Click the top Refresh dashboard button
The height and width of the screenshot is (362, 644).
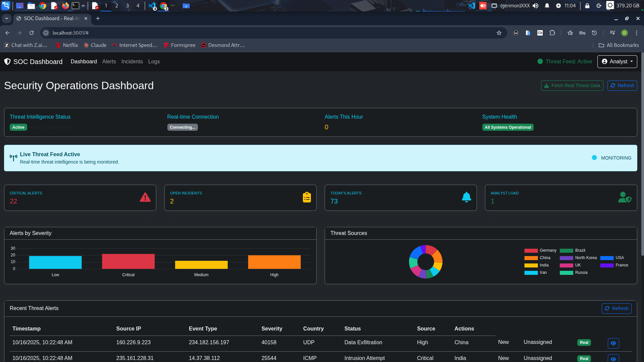622,86
